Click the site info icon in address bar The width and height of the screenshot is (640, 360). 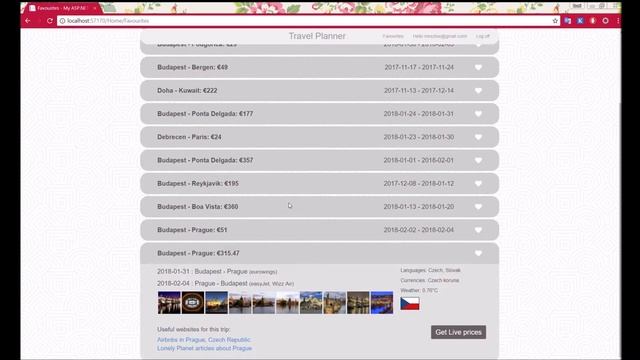point(62,21)
